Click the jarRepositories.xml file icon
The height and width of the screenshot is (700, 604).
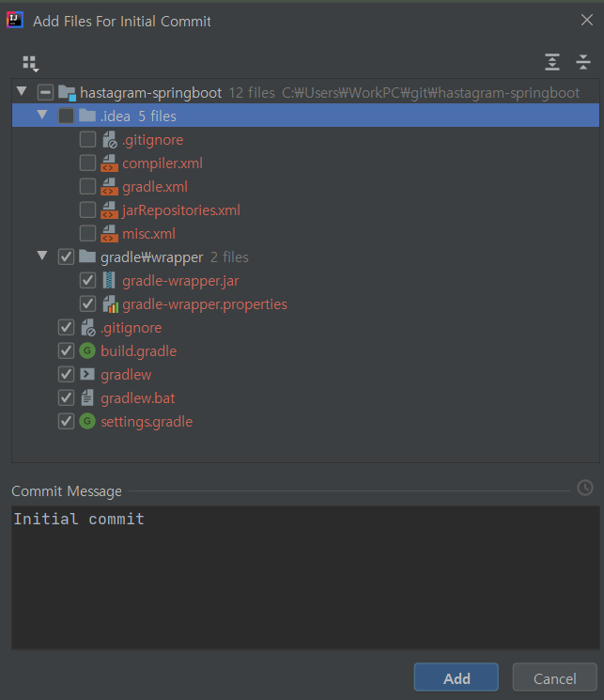[x=109, y=210]
